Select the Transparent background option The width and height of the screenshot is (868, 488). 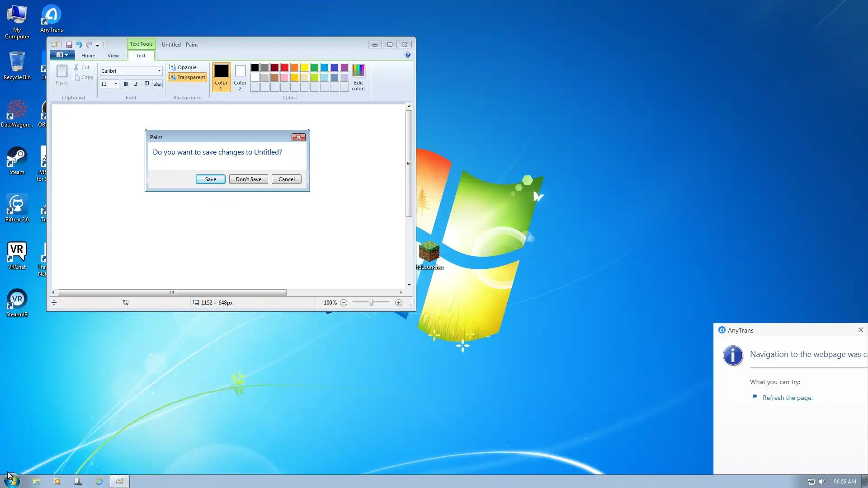[187, 77]
